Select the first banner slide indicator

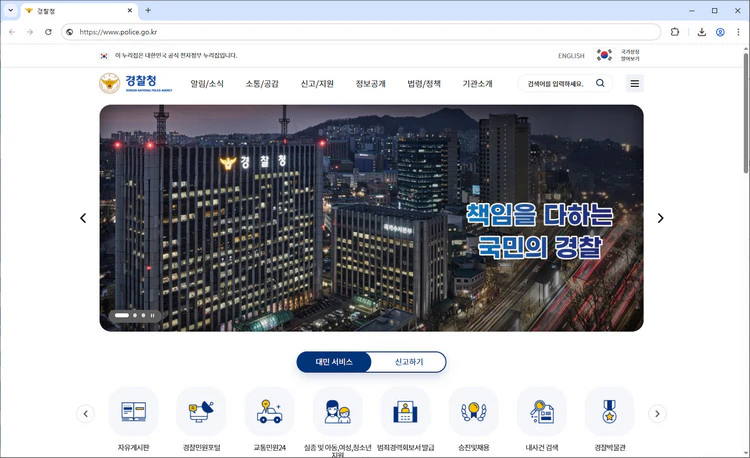(x=121, y=316)
